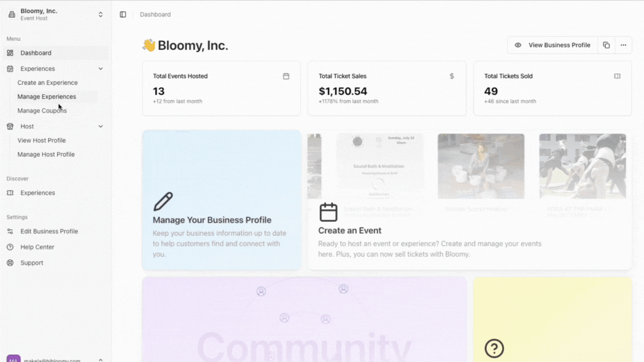The image size is (644, 362).
Task: Open the Bloomy, Inc. account switcher
Action: pyautogui.click(x=55, y=15)
